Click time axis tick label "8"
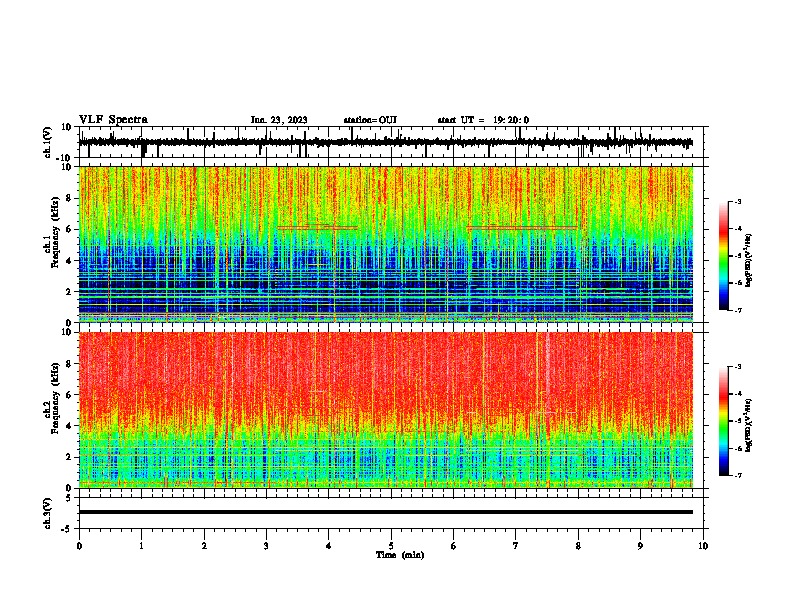Screen dimensions: 792x612 click(578, 546)
